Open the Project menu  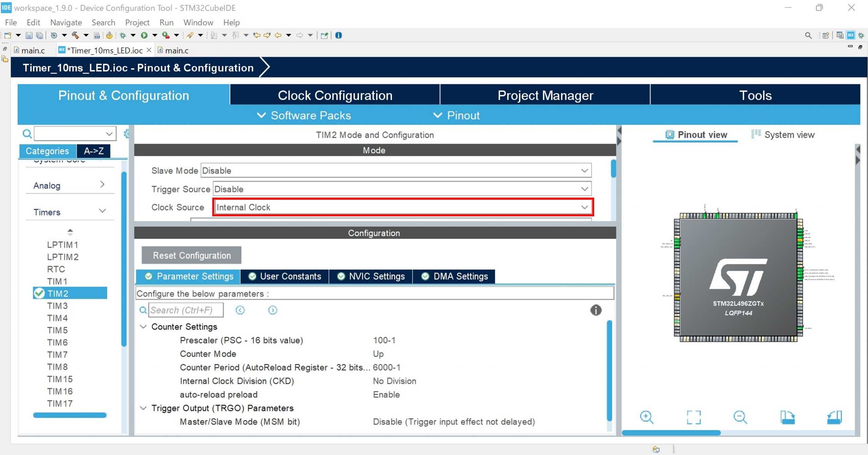click(x=137, y=22)
